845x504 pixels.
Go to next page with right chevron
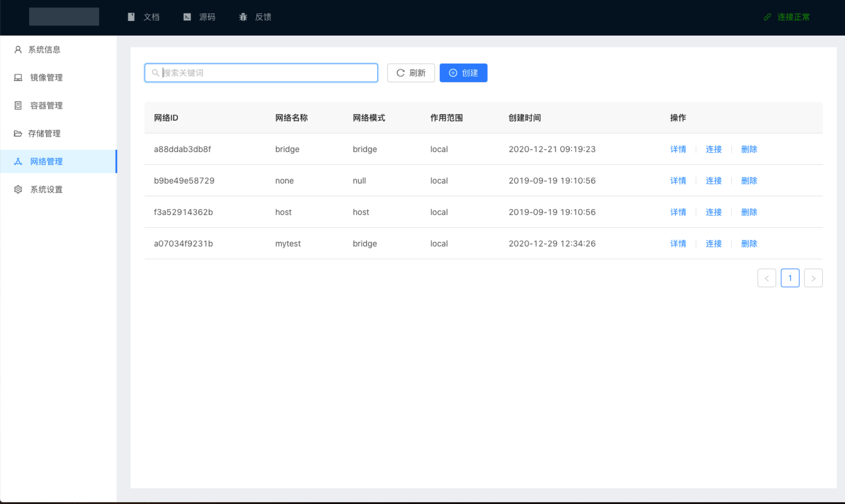tap(813, 278)
